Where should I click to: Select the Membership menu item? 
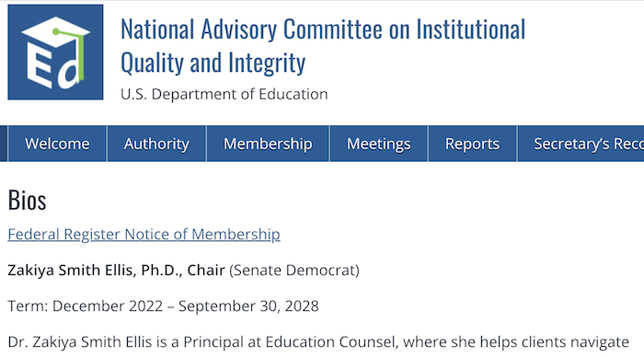[268, 144]
